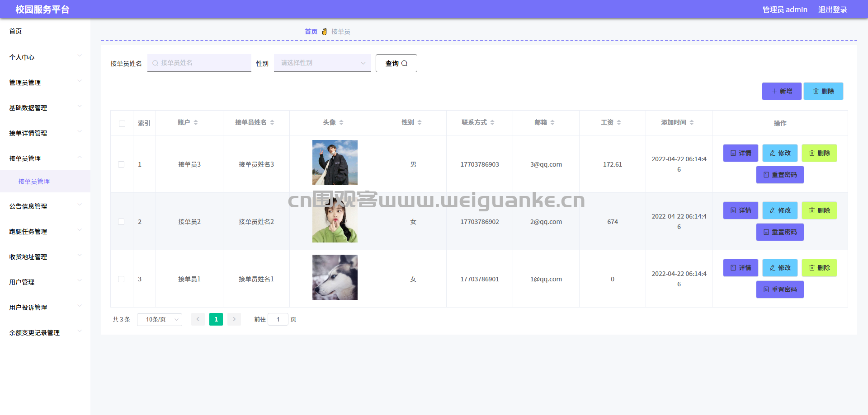Check the select-all checkbox in table header
Screen dimensions: 868x415
coord(122,123)
